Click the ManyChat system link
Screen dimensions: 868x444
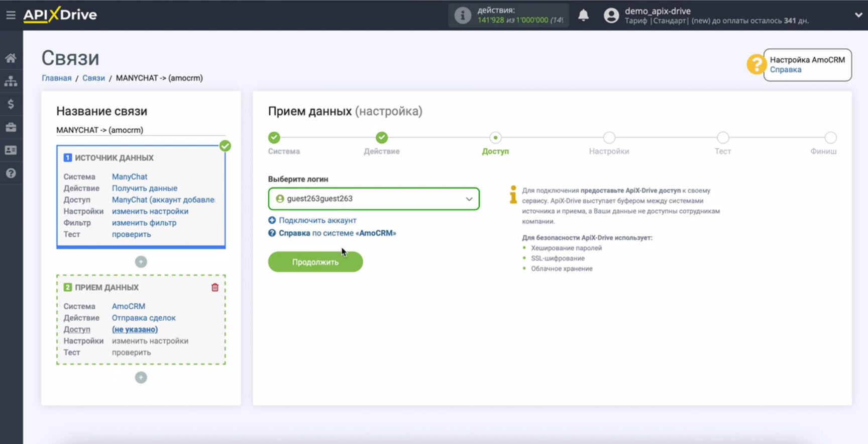click(x=130, y=176)
